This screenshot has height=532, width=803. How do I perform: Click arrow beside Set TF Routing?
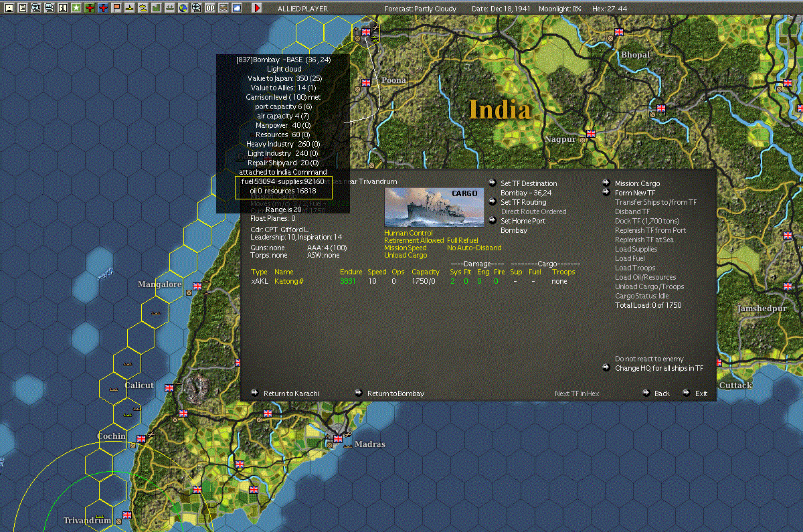[492, 201]
